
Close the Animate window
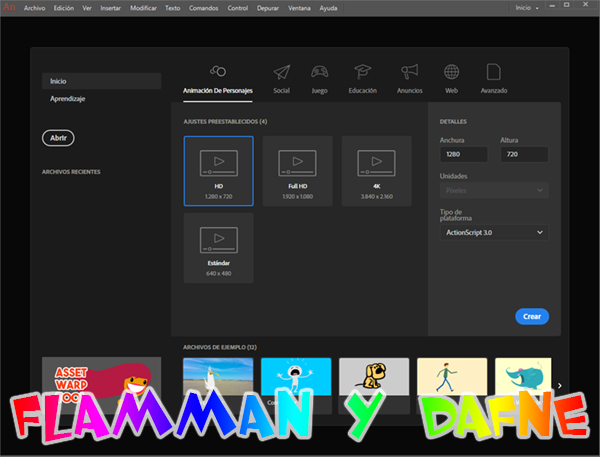pos(585,5)
